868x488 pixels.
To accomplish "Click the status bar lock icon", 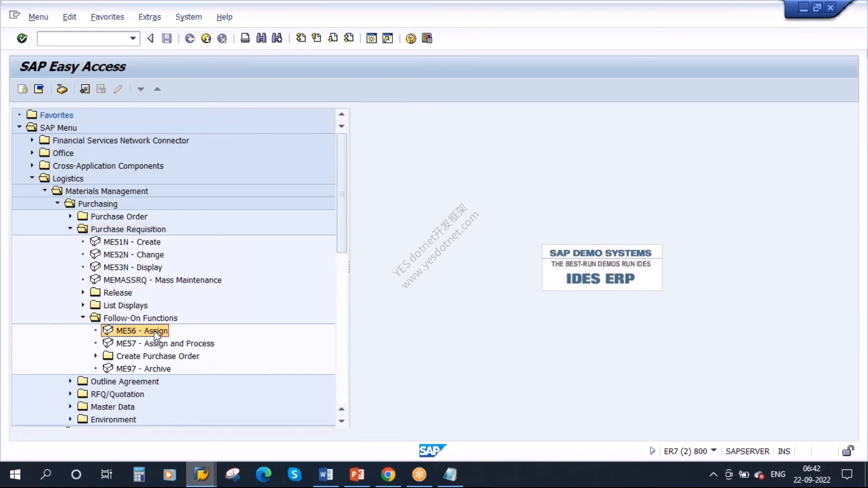I will coord(848,450).
